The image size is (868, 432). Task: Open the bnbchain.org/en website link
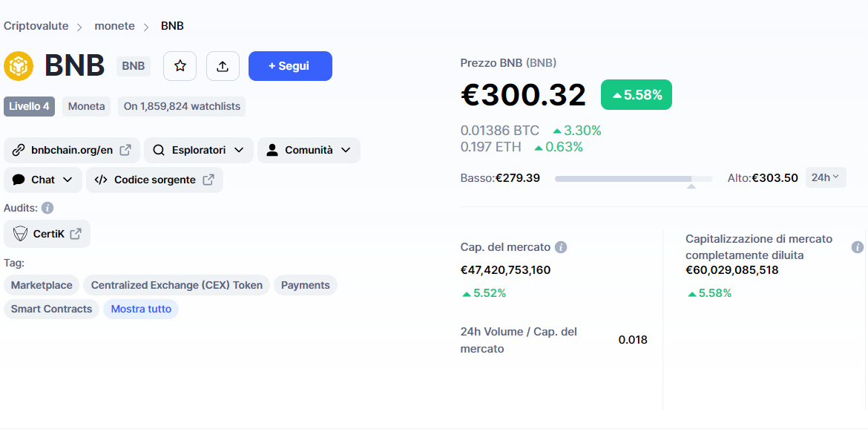pos(72,150)
